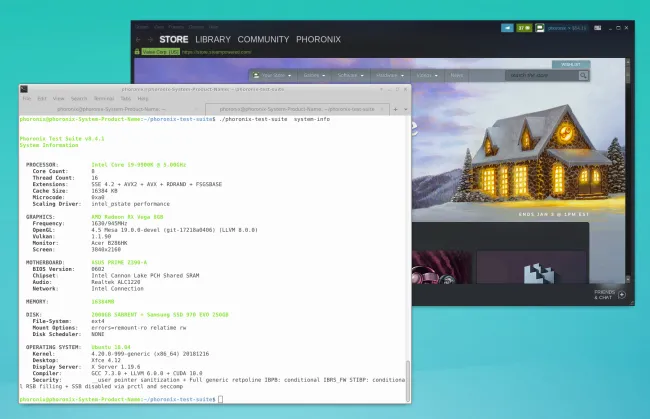
Task: Click the green lock icon beside Valve Corp
Action: (x=137, y=52)
